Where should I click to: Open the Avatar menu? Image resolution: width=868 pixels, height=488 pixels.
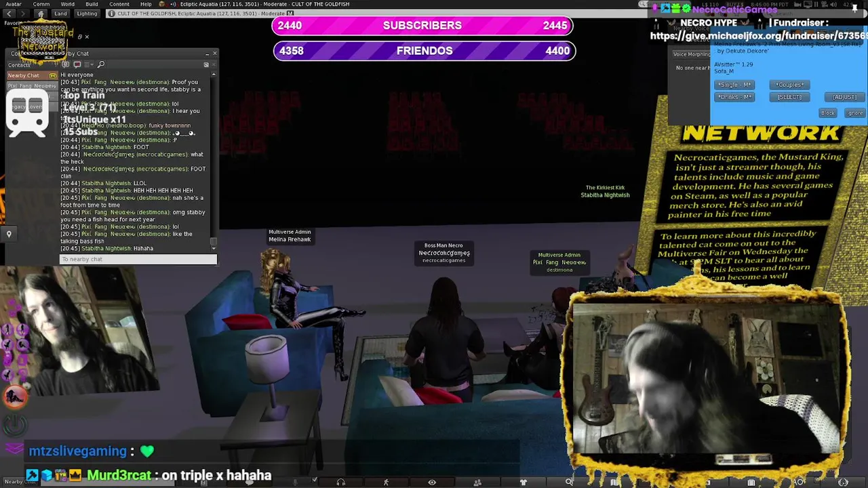(13, 4)
